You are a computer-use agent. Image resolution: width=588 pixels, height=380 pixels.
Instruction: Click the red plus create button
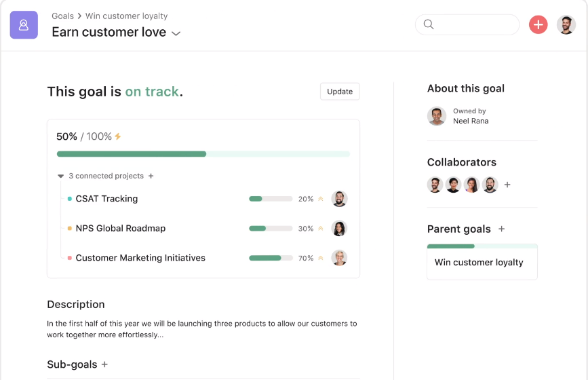pos(538,25)
